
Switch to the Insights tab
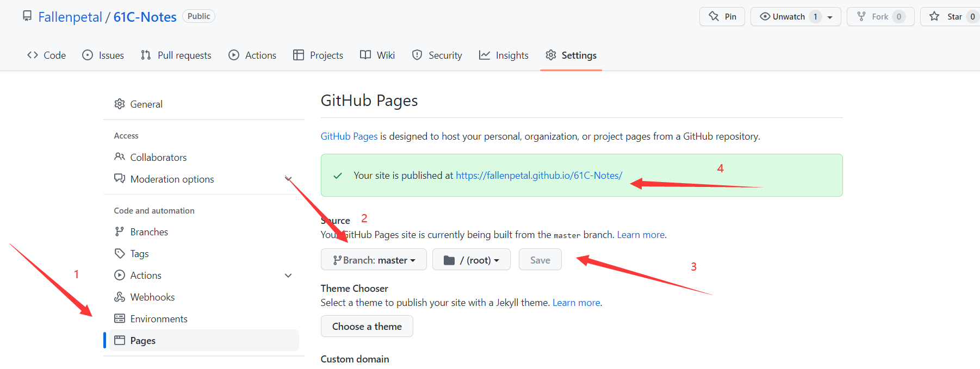coord(504,55)
